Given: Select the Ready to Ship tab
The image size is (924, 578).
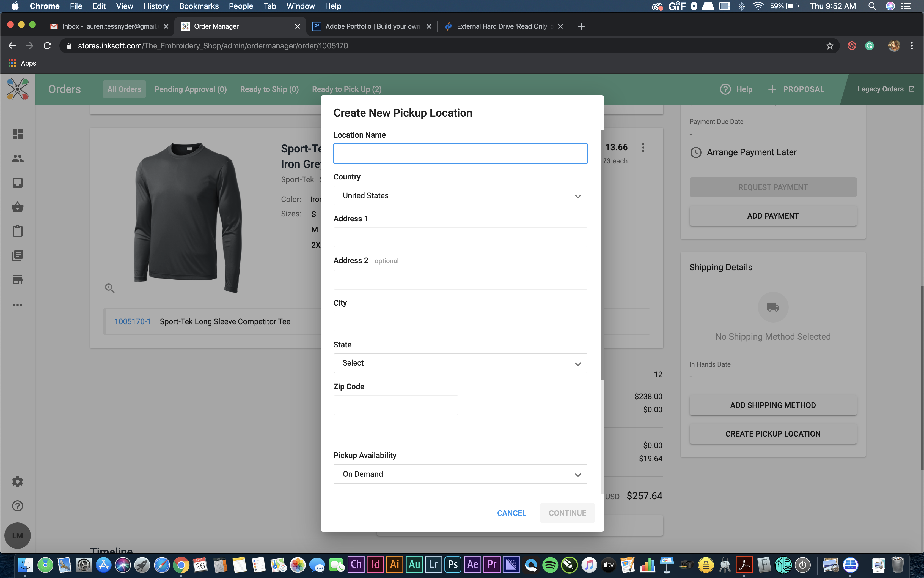Looking at the screenshot, I should pyautogui.click(x=269, y=89).
